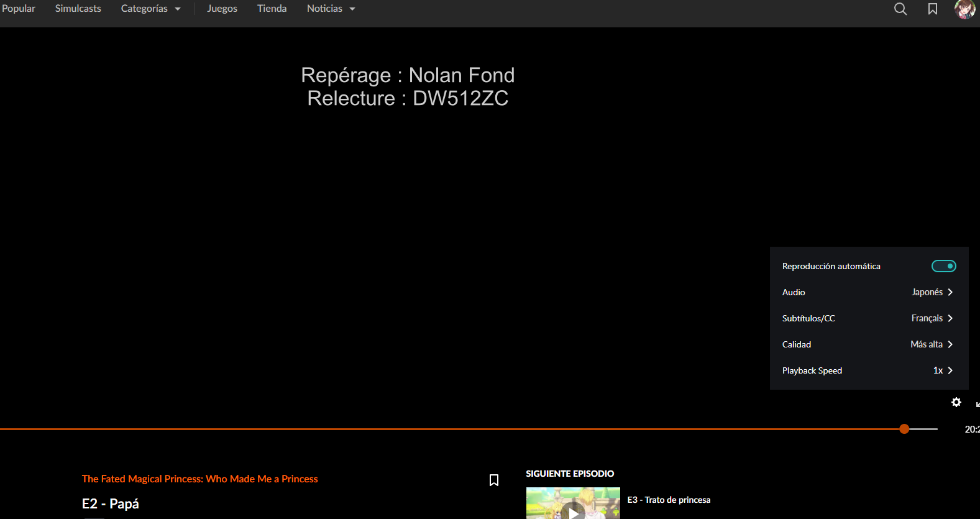980x519 pixels.
Task: Go to the Popular section
Action: coord(19,9)
